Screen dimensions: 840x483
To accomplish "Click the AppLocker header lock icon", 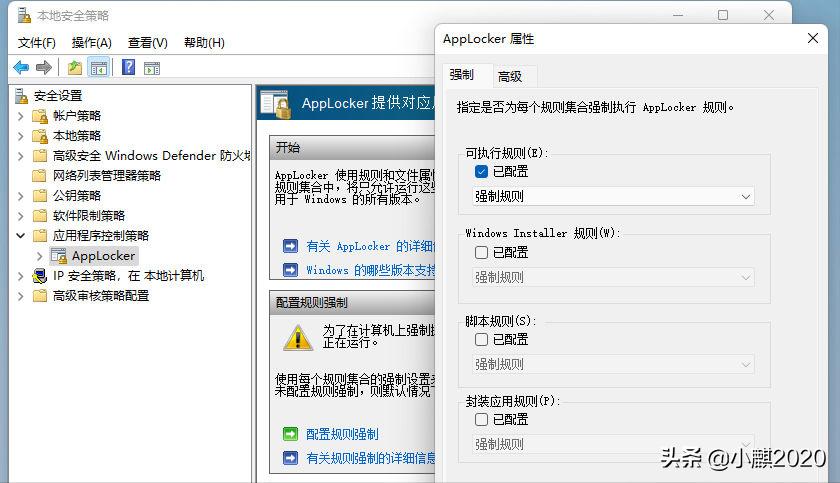I will pos(275,104).
